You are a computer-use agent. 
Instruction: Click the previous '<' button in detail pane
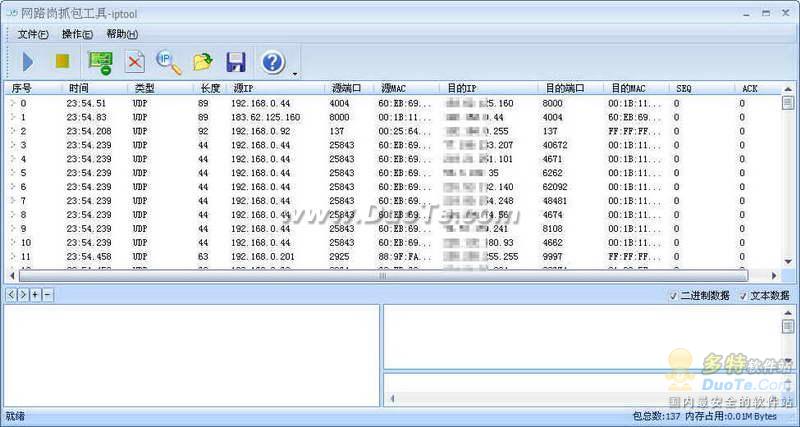(x=11, y=295)
